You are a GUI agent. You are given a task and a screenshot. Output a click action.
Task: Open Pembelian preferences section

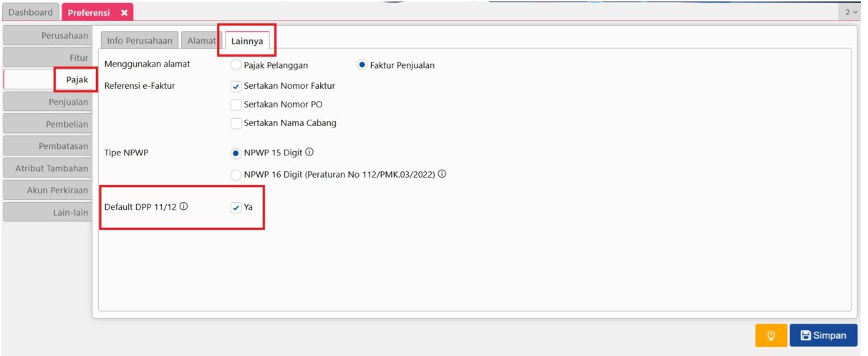coord(48,124)
